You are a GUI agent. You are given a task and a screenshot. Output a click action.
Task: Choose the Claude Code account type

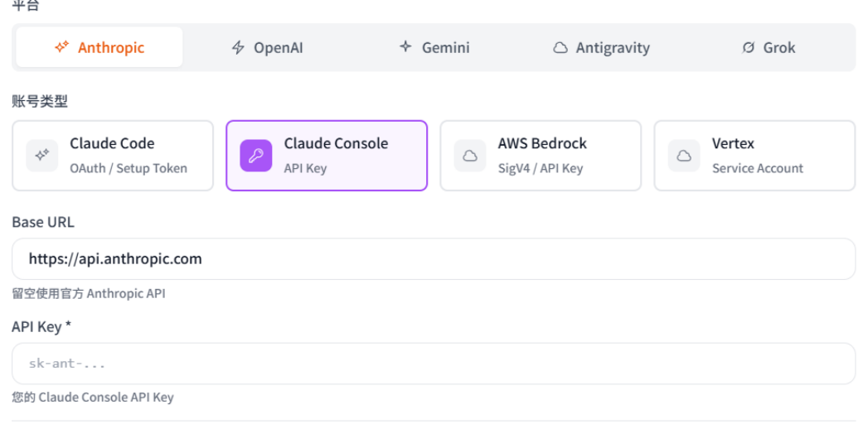coord(113,156)
